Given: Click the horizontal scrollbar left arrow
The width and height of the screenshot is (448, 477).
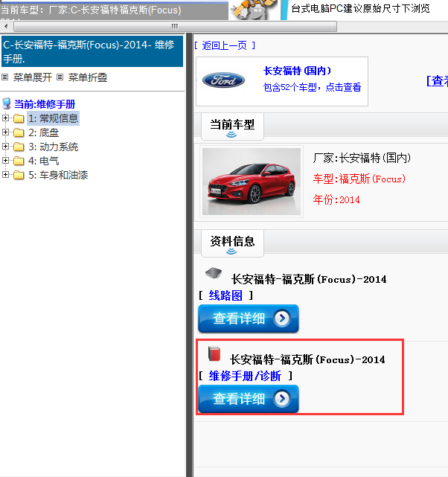Looking at the screenshot, I should (6, 27).
